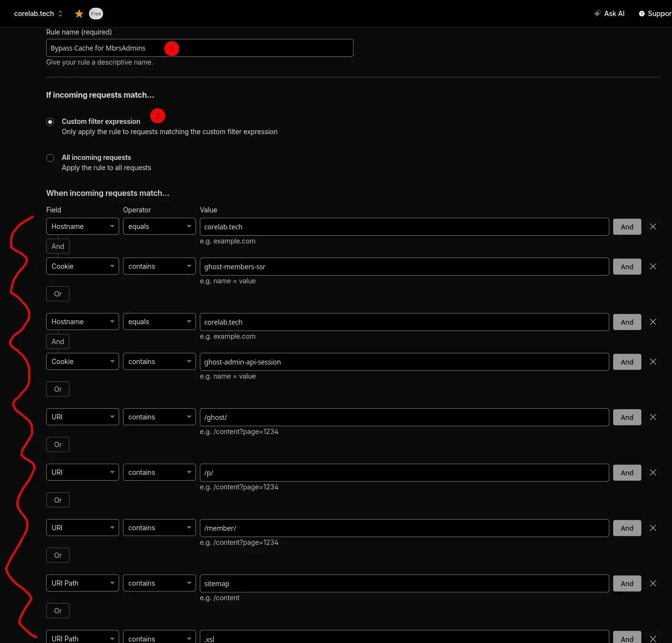The image size is (672, 643).
Task: Open Field dropdown for /member/ URI row
Action: [x=83, y=528]
